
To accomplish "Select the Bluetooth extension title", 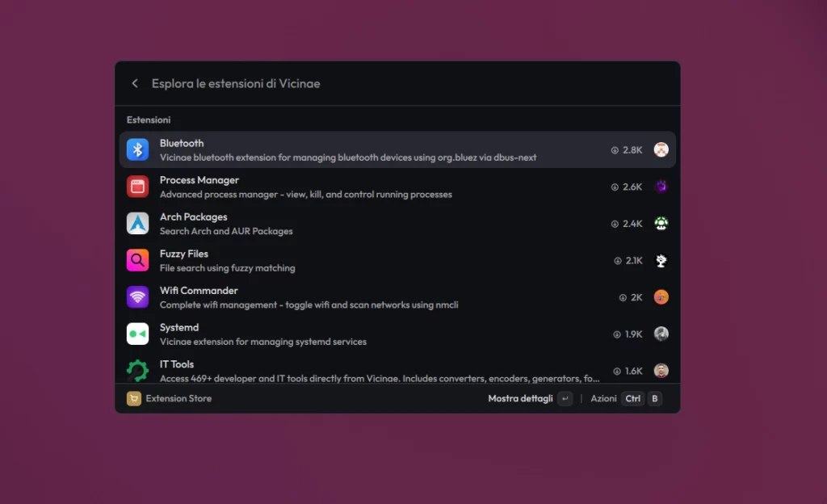I will click(x=182, y=144).
